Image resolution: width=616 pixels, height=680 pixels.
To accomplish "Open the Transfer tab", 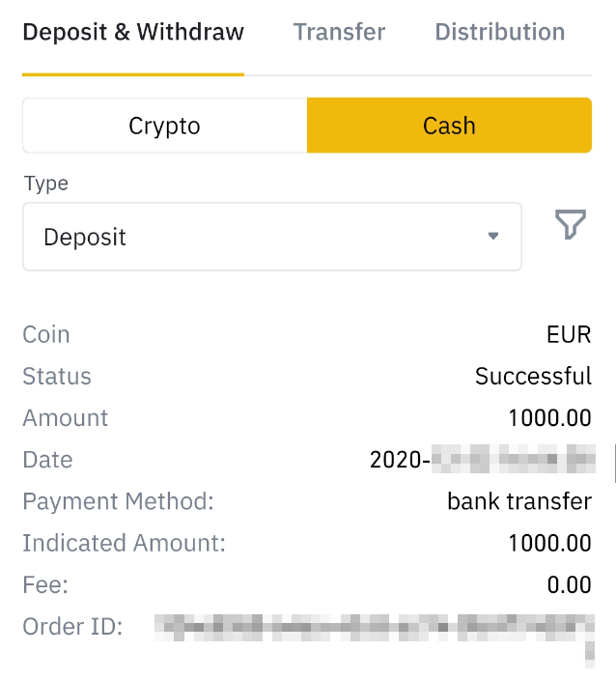I will pyautogui.click(x=339, y=32).
